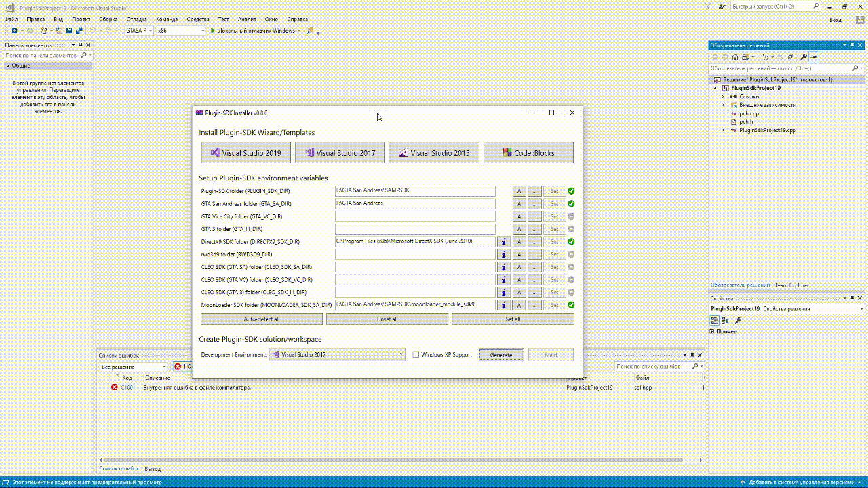868x488 pixels.
Task: Enable the Windows XP Support checkbox
Action: pos(416,354)
